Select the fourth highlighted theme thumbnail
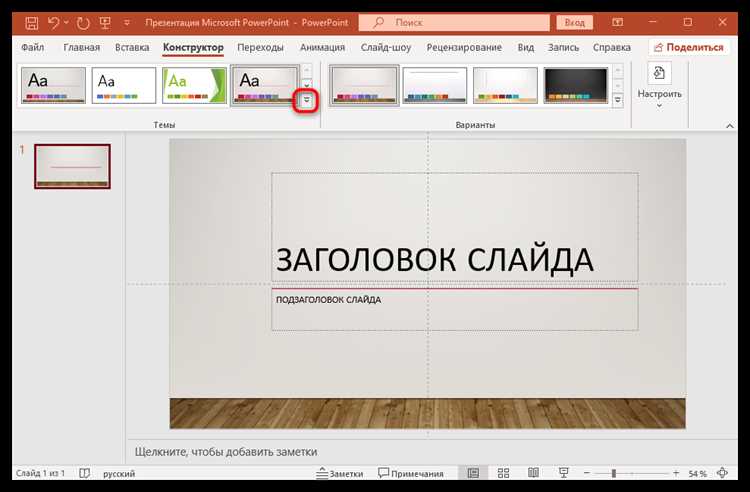 coord(265,85)
